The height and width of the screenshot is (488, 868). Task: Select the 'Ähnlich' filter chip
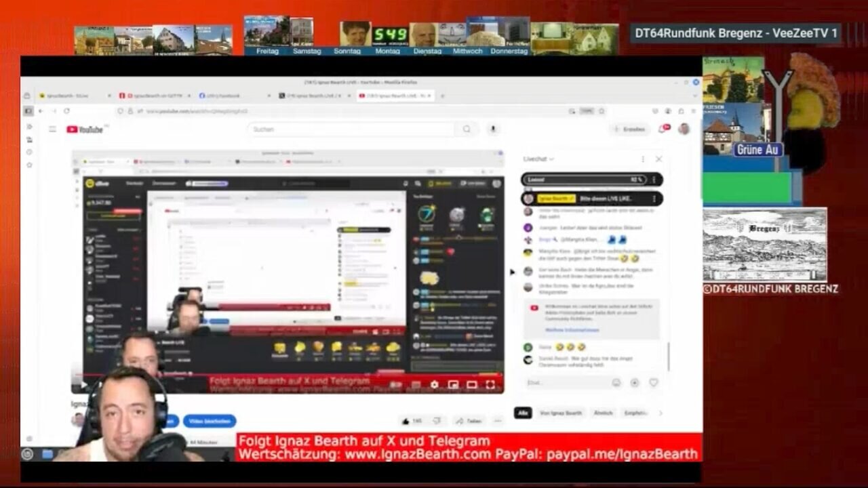(604, 413)
